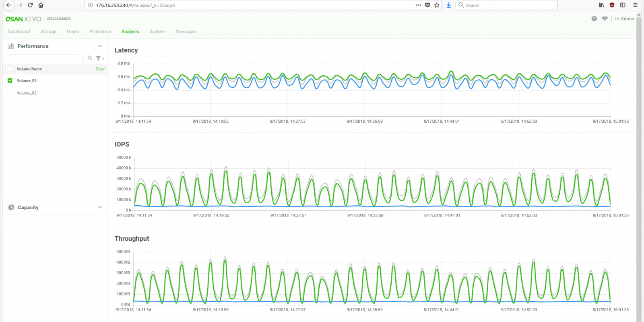Go forward in browser history
This screenshot has height=322, width=644.
pyautogui.click(x=20, y=5)
